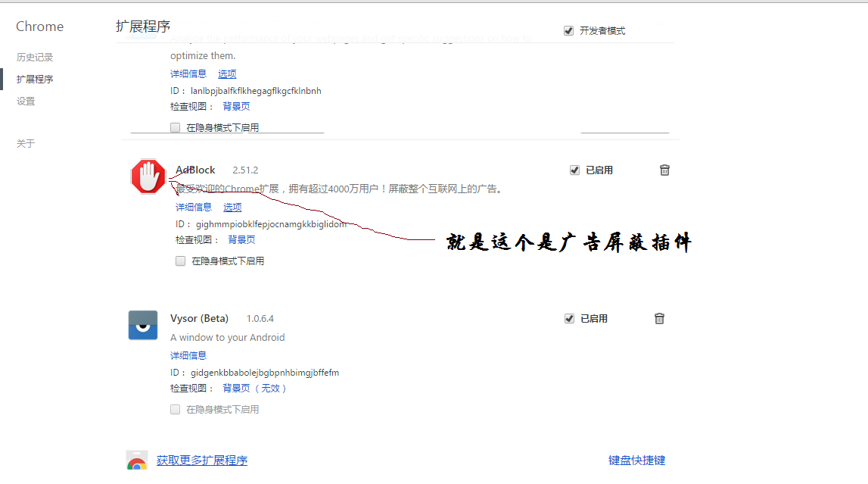Screen dimensions: 868x484
Task: Click the 扩展程序 page heading
Action: coord(143,27)
